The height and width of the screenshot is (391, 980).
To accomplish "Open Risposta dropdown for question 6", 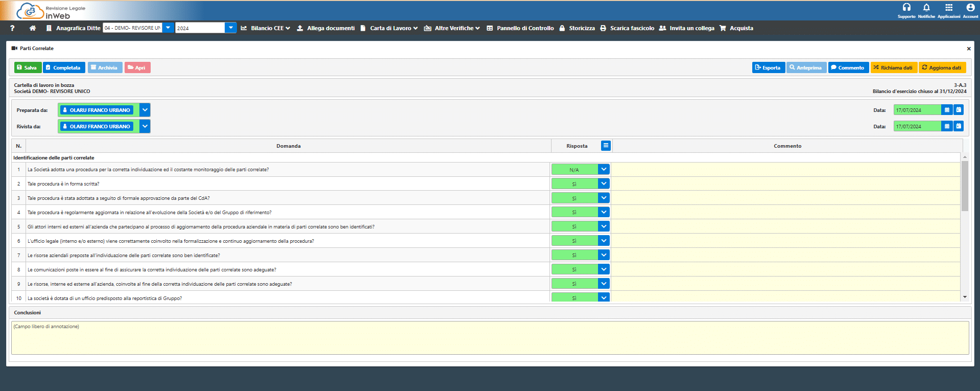I will coord(604,241).
